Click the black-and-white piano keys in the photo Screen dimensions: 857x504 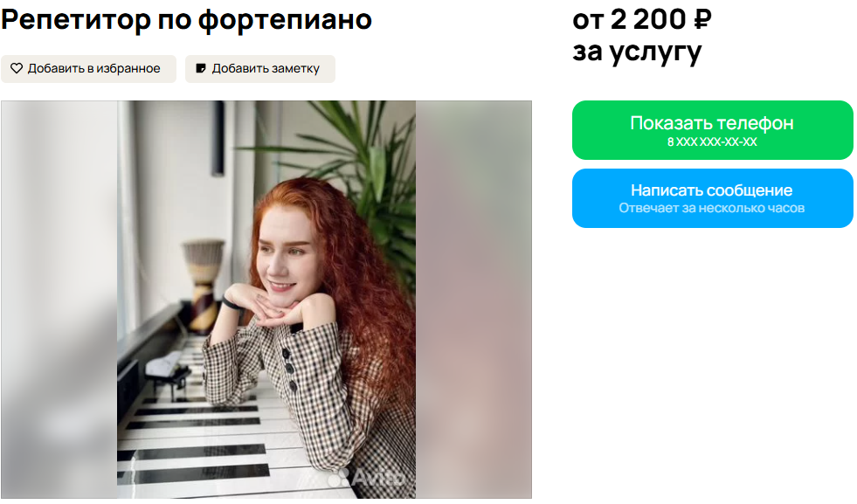202,438
